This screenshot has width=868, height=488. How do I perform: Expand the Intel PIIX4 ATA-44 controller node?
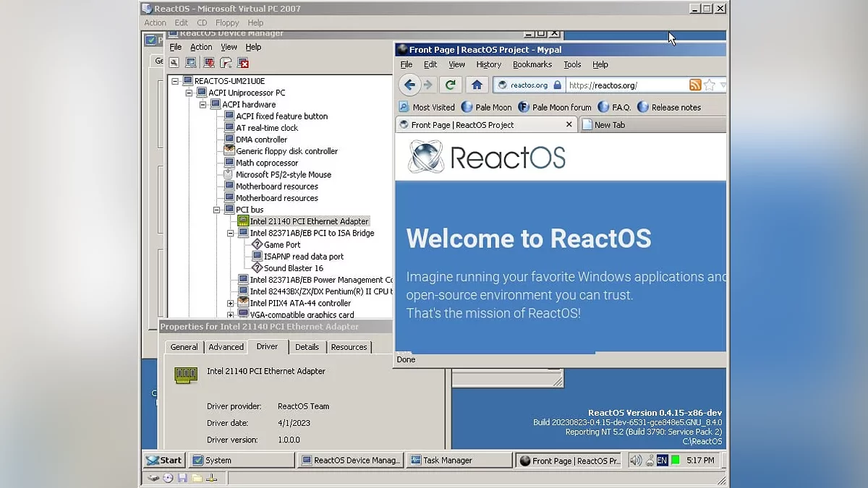(x=231, y=303)
